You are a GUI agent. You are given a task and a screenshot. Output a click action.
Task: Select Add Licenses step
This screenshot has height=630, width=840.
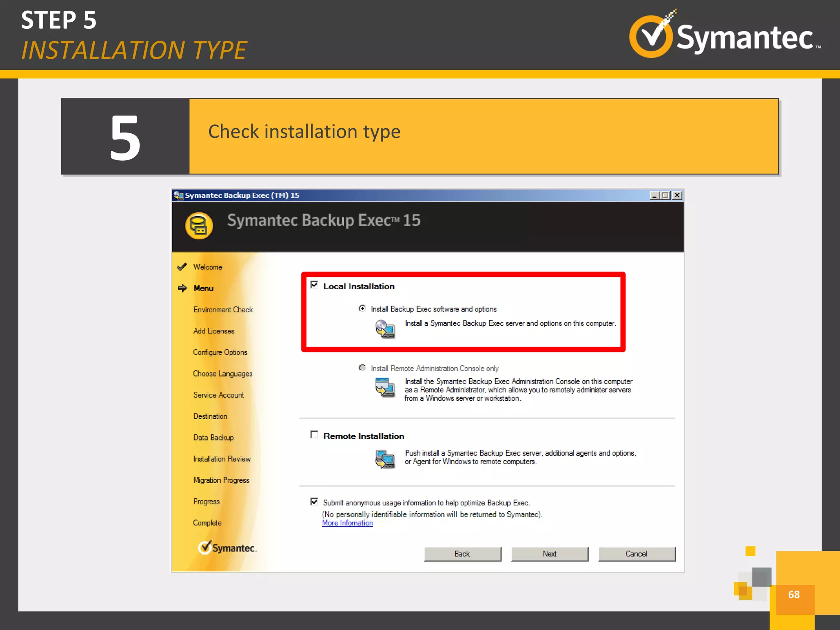tap(214, 331)
